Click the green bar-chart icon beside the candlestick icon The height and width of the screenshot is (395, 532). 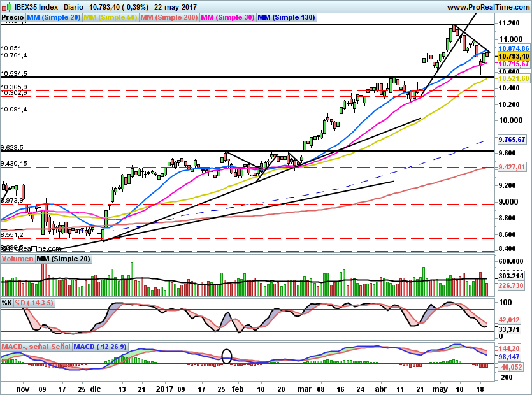tap(10, 6)
